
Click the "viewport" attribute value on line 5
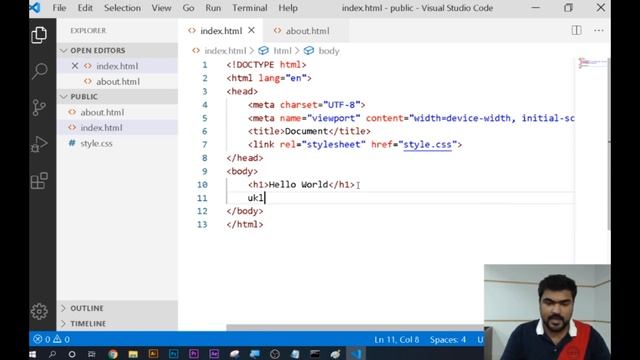333,118
